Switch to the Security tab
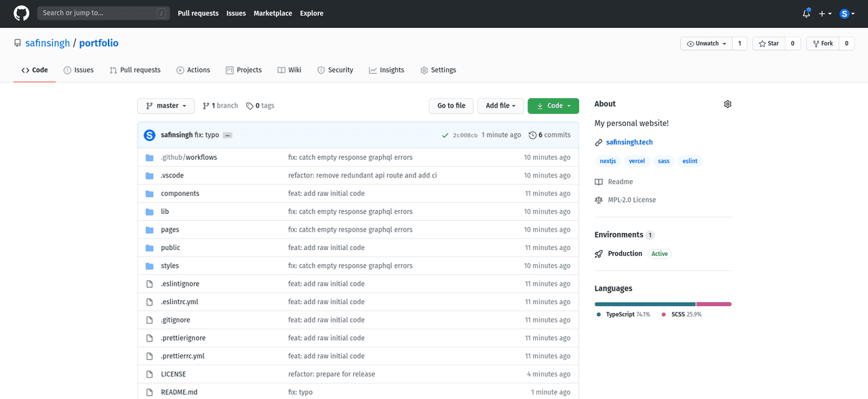868x399 pixels. coord(335,70)
